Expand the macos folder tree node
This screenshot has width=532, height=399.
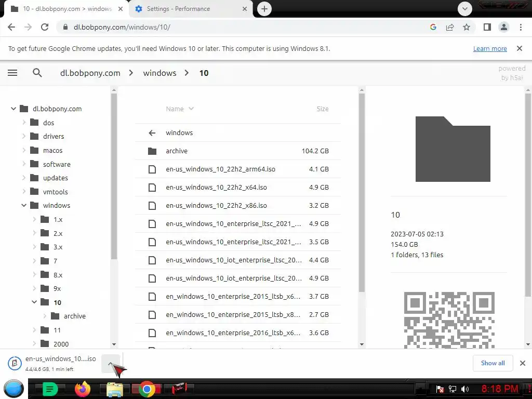point(24,150)
